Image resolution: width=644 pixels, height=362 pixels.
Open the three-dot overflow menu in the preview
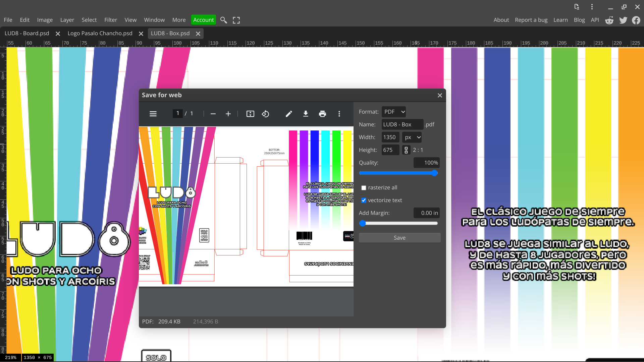coord(339,114)
